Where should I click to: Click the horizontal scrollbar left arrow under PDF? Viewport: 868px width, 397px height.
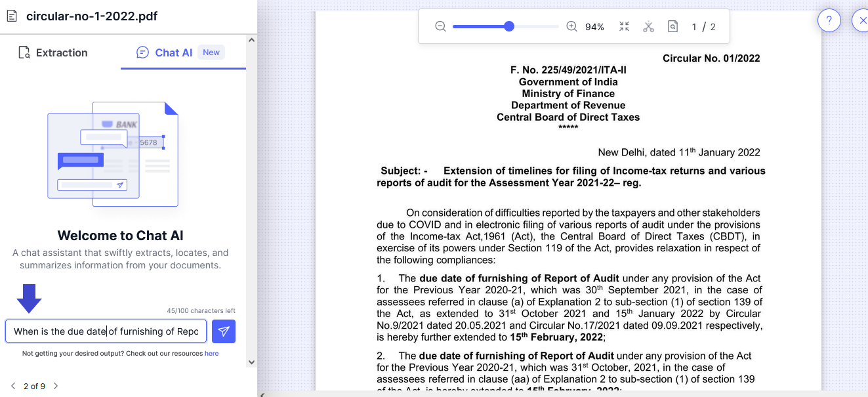click(x=262, y=394)
